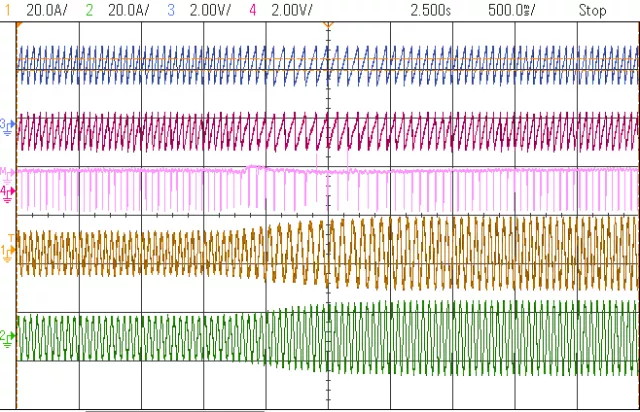The width and height of the screenshot is (640, 412).
Task: Click the 2.500s time delay readout
Action: point(433,9)
